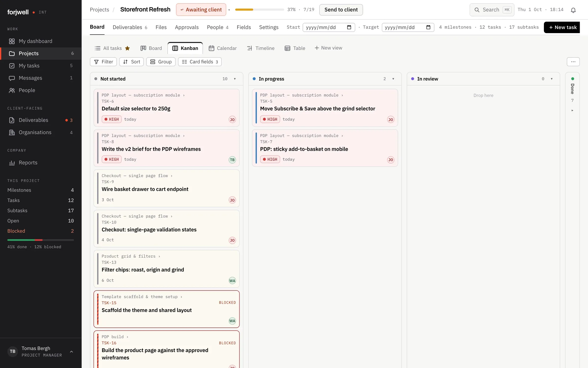This screenshot has height=368, width=588.
Task: Open the Settings tab
Action: coord(269,27)
